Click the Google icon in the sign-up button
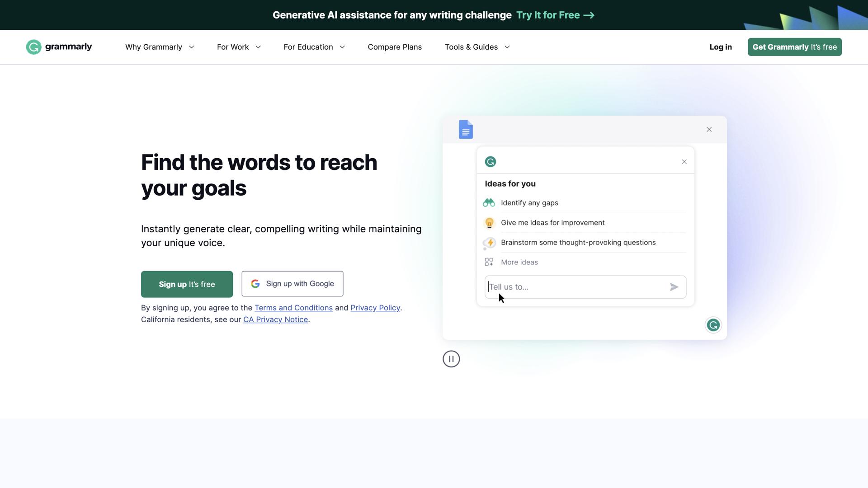868x488 pixels. [255, 284]
